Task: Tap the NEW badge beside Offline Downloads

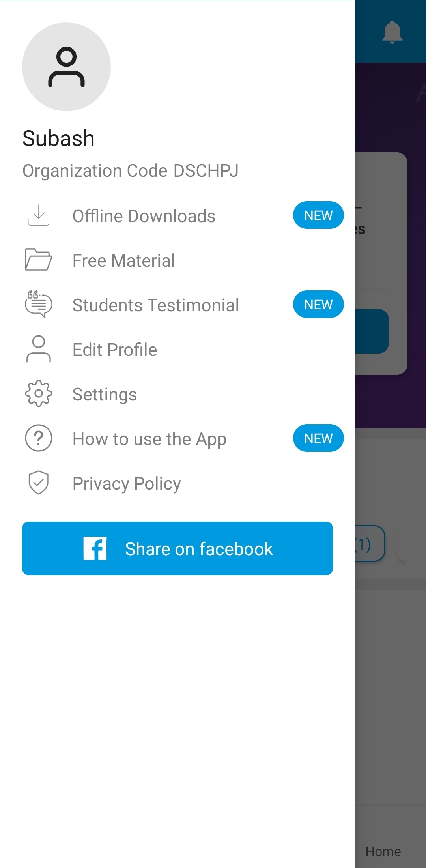Action: coord(318,215)
